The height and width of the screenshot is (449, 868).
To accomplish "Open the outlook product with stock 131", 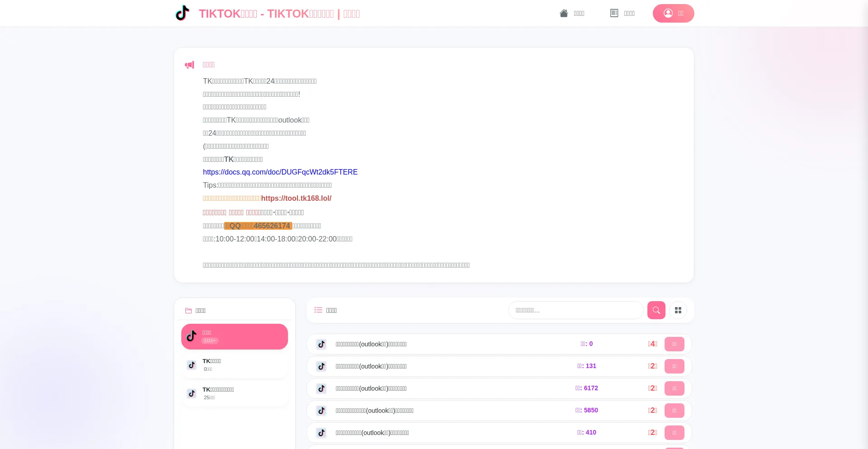I will [x=371, y=366].
